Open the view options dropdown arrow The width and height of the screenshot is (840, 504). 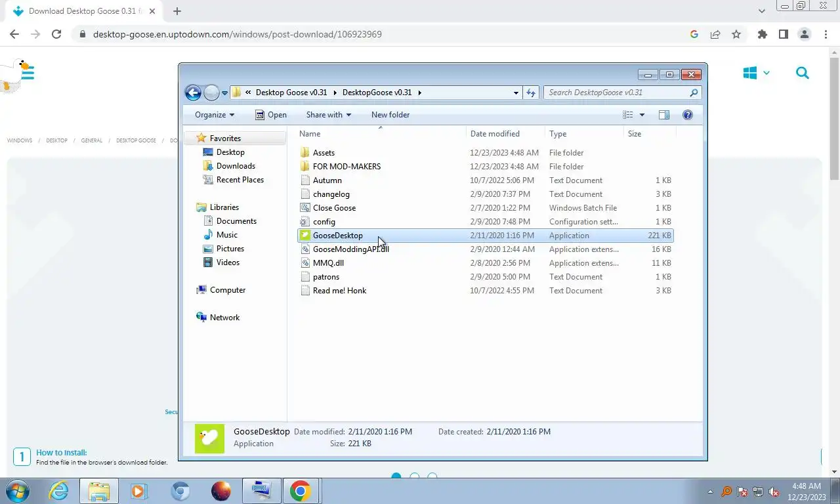point(642,115)
